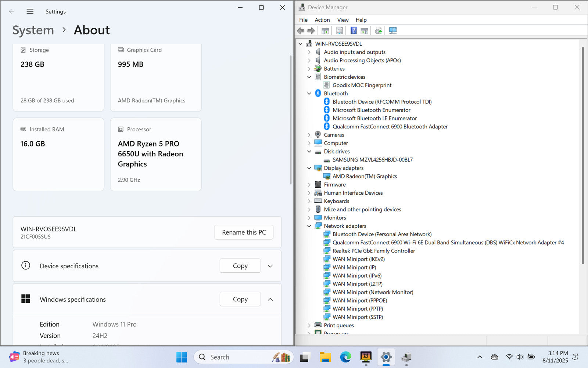588x368 pixels.
Task: Expand the Device specifications section
Action: 270,266
